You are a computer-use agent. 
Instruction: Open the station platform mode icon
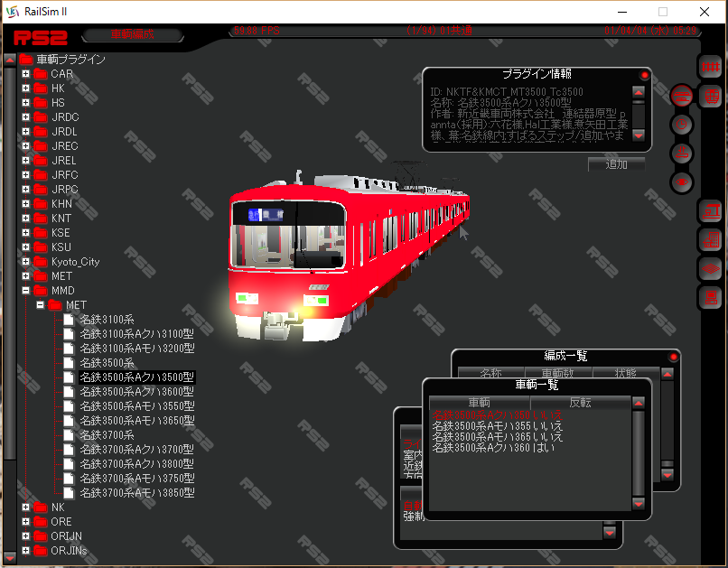710,211
